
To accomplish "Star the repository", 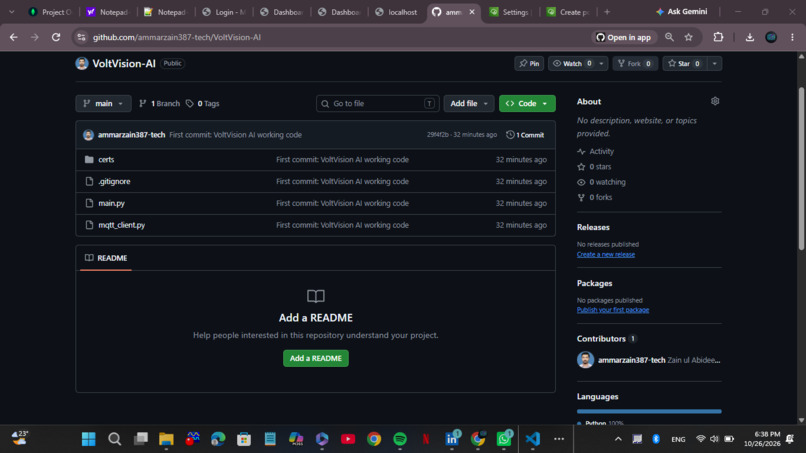I will pyautogui.click(x=684, y=63).
